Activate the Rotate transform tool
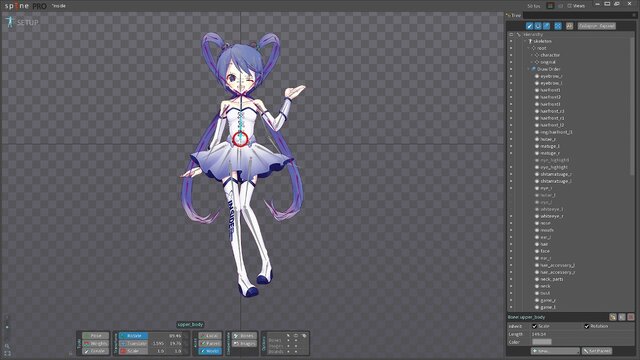This screenshot has height=360, width=640. (x=133, y=336)
